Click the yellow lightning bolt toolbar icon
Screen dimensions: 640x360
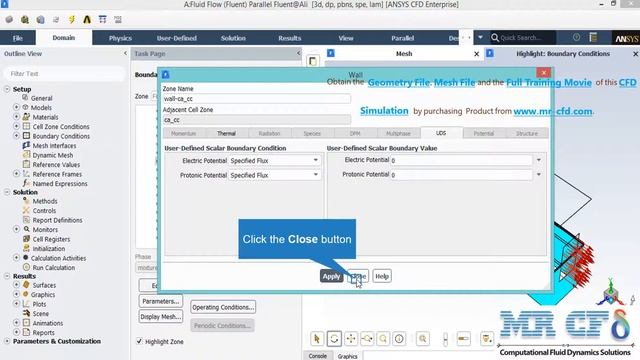pyautogui.click(x=72, y=19)
